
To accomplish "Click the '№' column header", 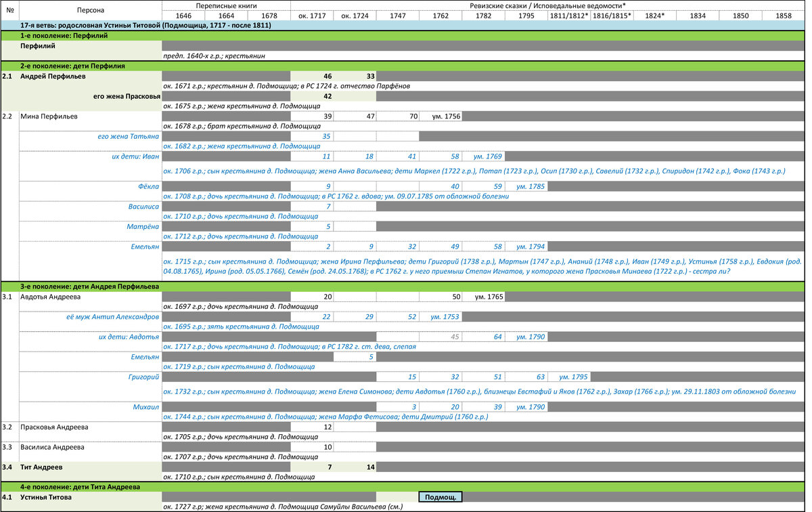I will pos(9,11).
